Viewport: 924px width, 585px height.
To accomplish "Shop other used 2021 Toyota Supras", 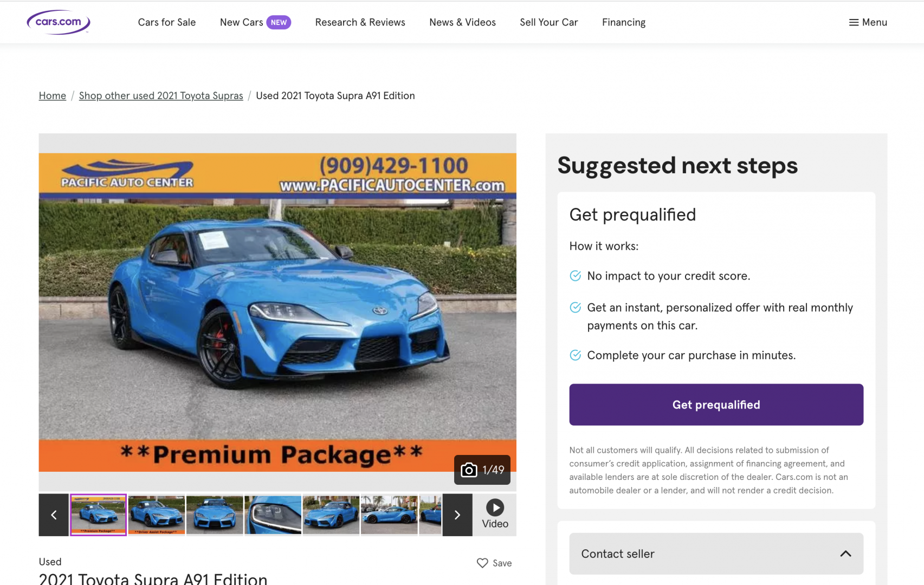I will [161, 96].
